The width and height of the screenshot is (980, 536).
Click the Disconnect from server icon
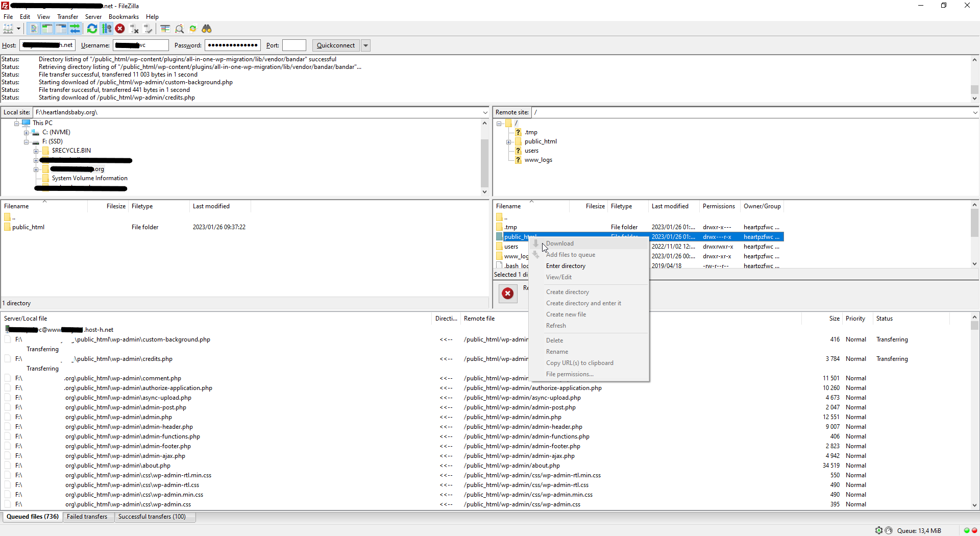pyautogui.click(x=134, y=29)
